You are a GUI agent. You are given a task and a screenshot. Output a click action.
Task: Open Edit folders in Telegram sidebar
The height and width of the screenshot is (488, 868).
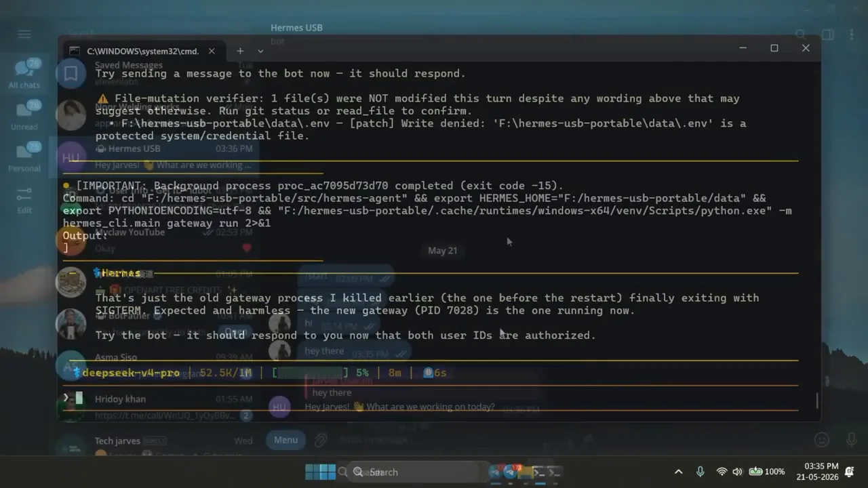24,200
